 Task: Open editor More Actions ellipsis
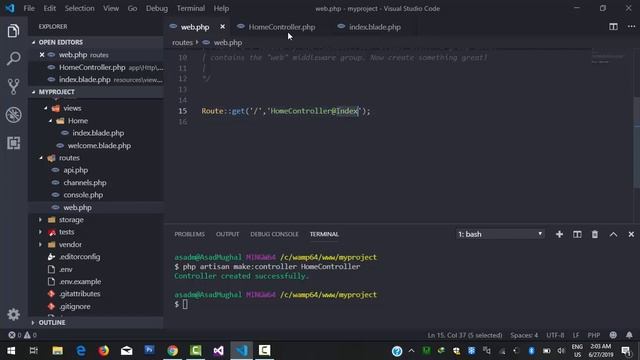coord(631,27)
